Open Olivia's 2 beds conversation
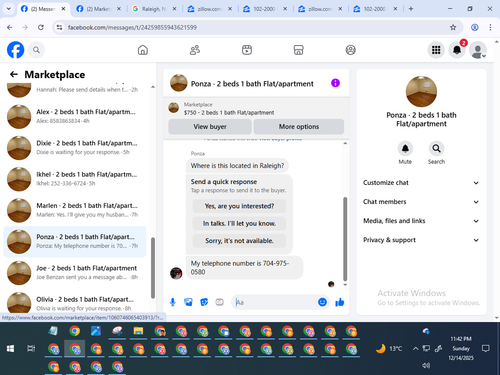 point(75,303)
